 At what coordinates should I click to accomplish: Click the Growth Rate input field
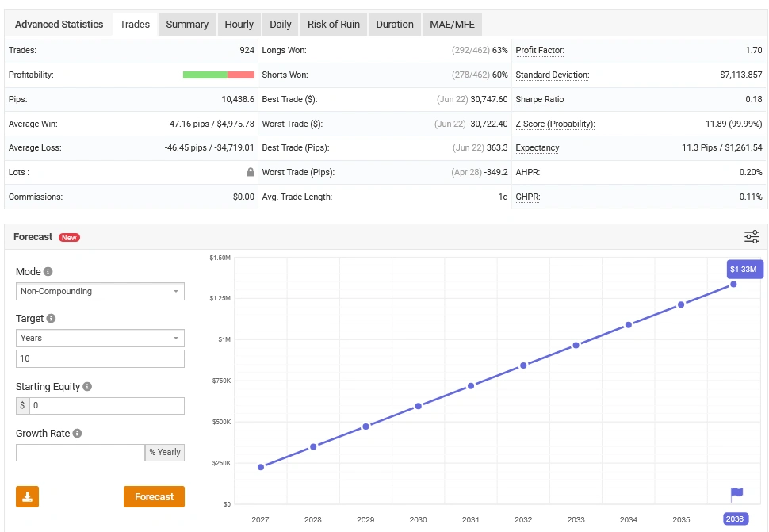tap(80, 452)
